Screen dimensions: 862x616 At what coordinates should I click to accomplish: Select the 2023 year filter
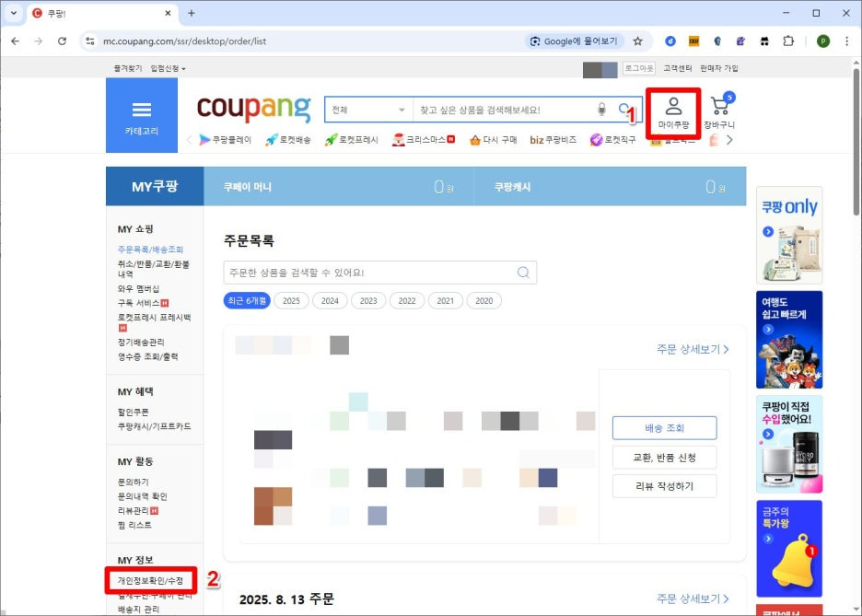click(x=368, y=300)
